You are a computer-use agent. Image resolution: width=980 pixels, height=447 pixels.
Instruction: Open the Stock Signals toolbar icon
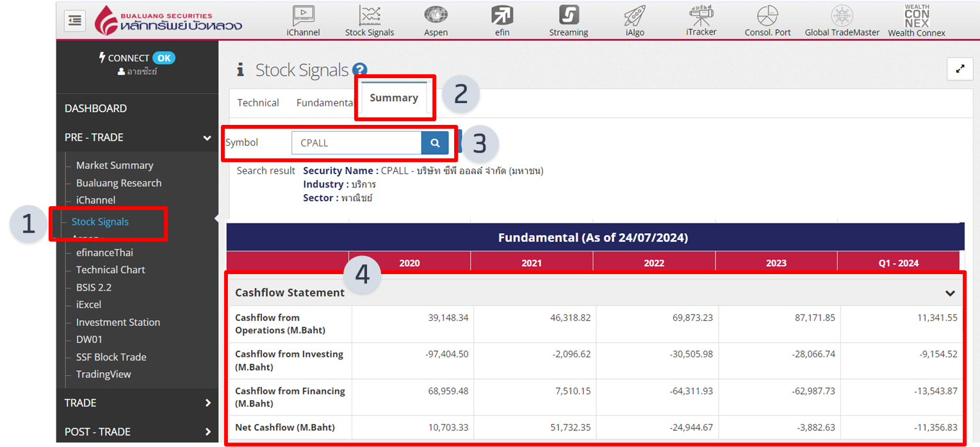click(x=370, y=20)
